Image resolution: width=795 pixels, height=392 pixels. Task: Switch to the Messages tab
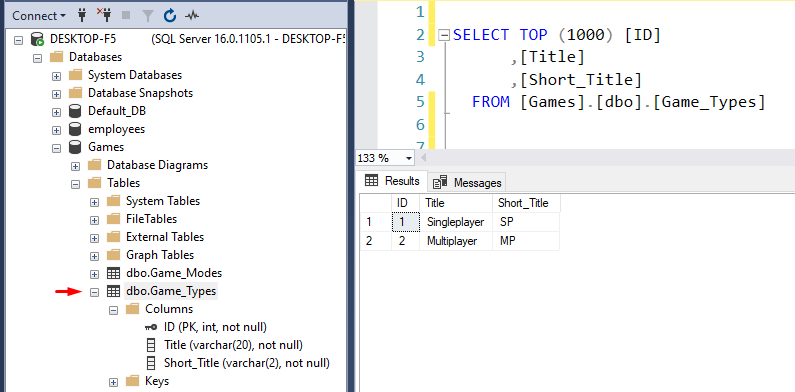click(x=467, y=183)
